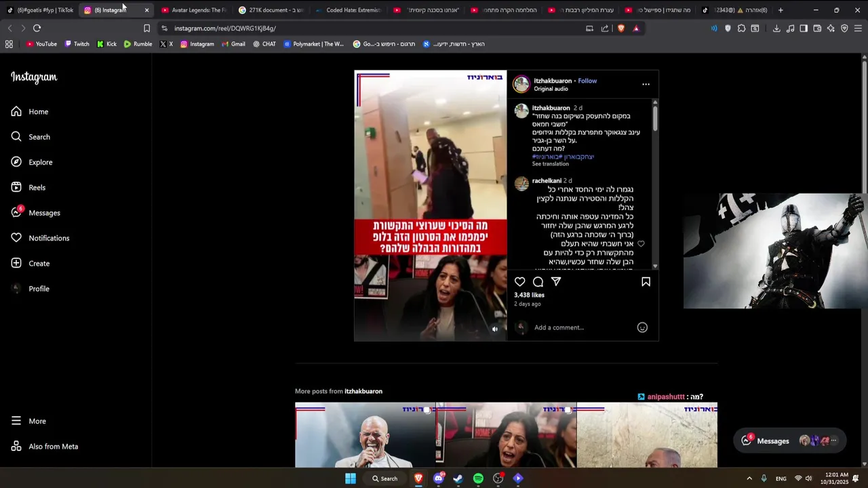Switch to the Avatar Legends YouTube tab
The image size is (868, 488).
coord(195,10)
